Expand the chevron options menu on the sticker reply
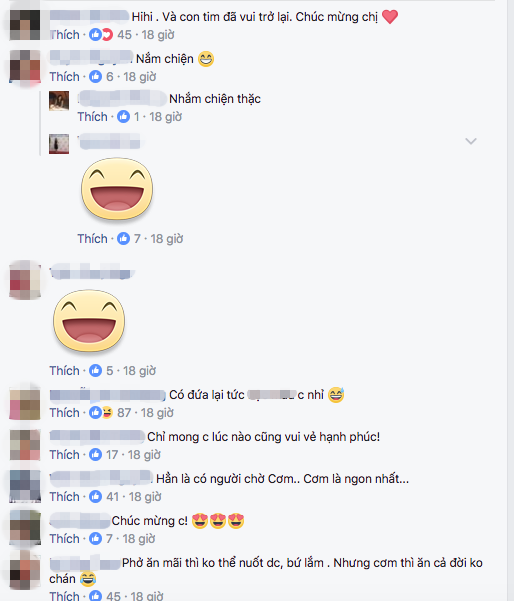Viewport: 514px width, 601px height. click(x=471, y=141)
